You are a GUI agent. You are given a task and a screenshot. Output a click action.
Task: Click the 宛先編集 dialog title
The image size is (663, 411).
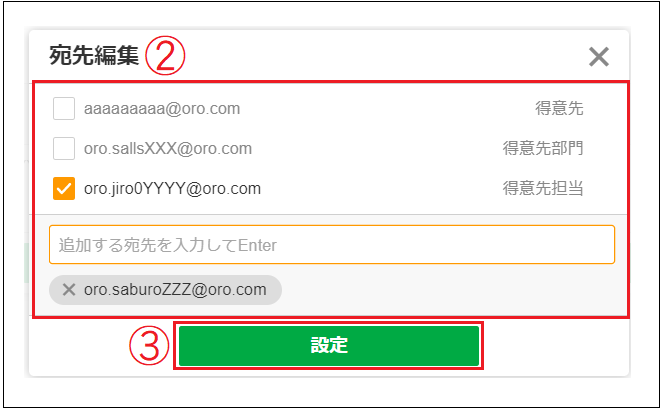[x=94, y=55]
